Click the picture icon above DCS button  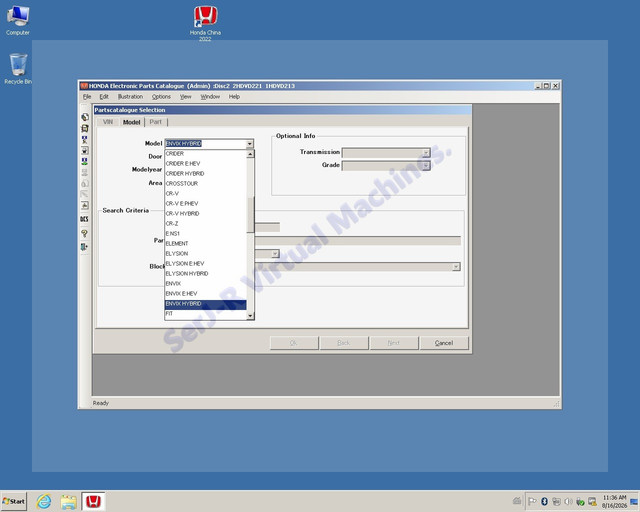tap(84, 205)
